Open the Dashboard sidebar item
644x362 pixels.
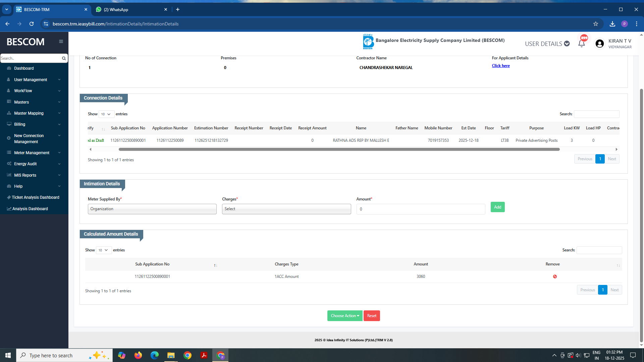(x=24, y=68)
